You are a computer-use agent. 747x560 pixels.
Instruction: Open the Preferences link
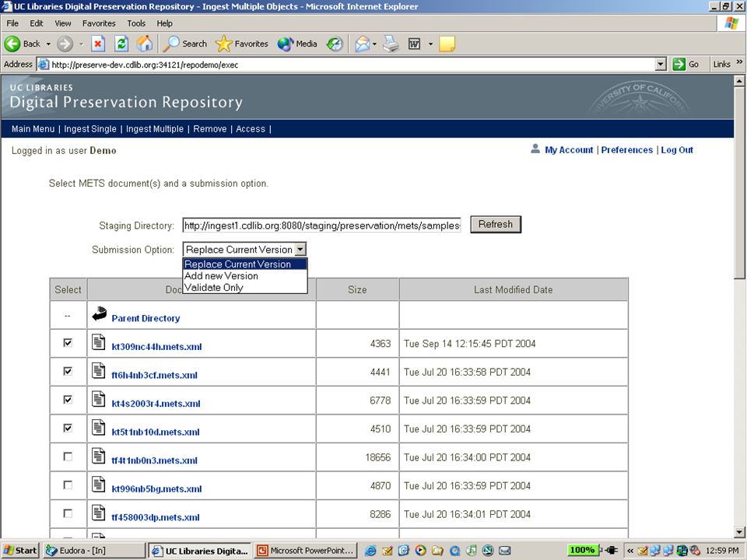627,150
